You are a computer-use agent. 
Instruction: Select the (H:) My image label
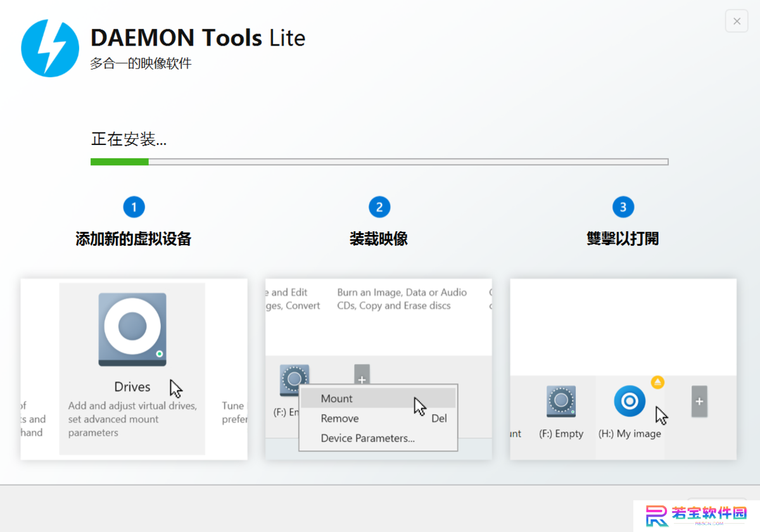coord(630,434)
